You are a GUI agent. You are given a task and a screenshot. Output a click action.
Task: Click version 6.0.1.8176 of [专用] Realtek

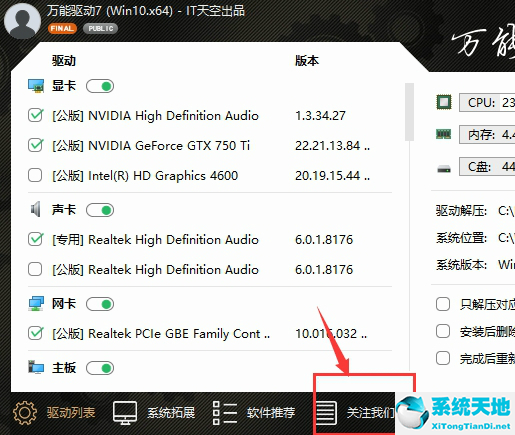pos(324,240)
